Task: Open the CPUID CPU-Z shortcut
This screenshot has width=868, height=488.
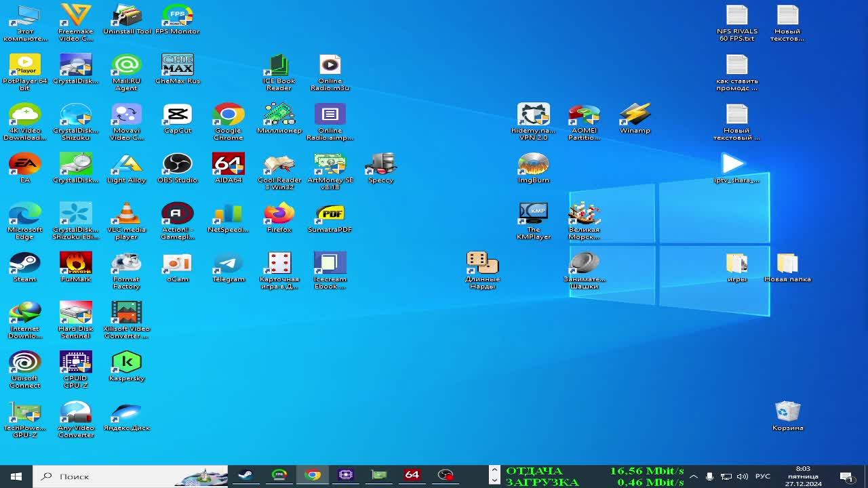Action: point(76,369)
